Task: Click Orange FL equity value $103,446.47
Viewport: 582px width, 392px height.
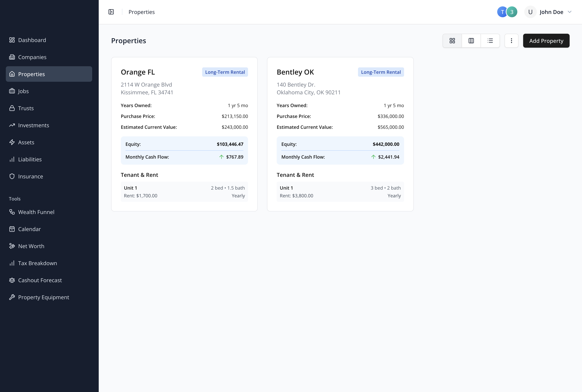Action: tap(230, 144)
